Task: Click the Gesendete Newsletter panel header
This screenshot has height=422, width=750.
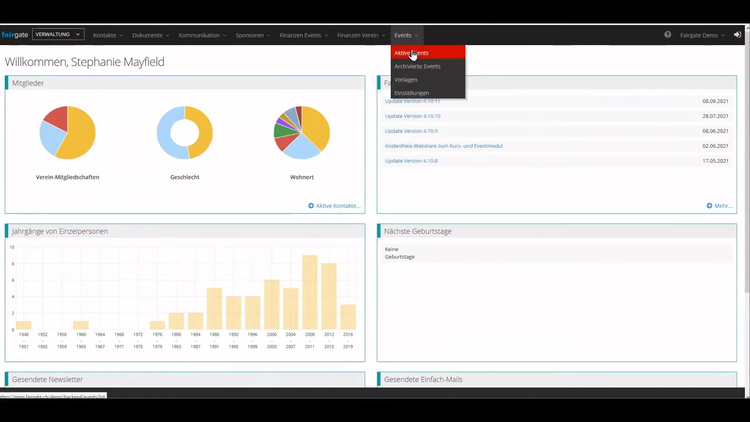Action: click(x=185, y=379)
